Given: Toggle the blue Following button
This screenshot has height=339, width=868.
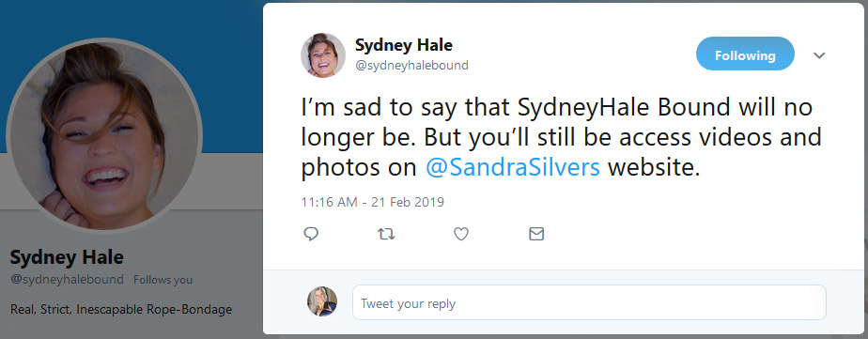Looking at the screenshot, I should pyautogui.click(x=745, y=54).
